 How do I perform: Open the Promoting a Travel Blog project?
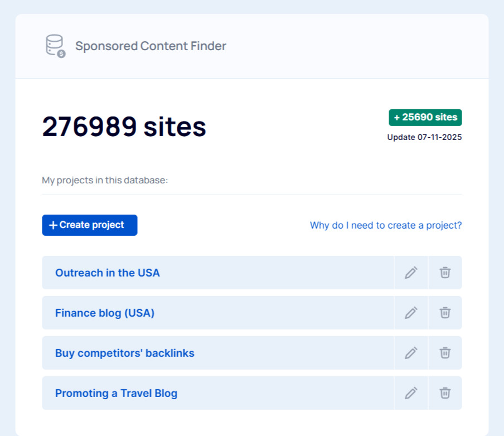tap(116, 393)
